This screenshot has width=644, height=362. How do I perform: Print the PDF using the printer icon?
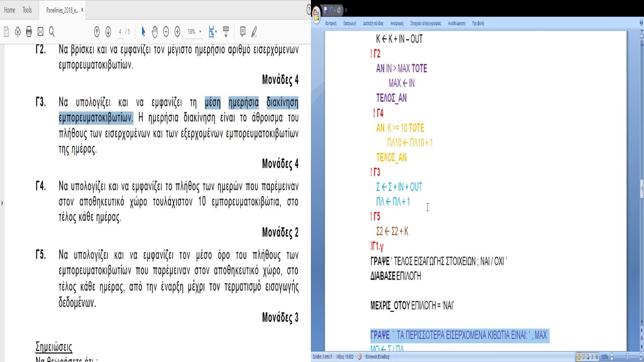tap(29, 32)
